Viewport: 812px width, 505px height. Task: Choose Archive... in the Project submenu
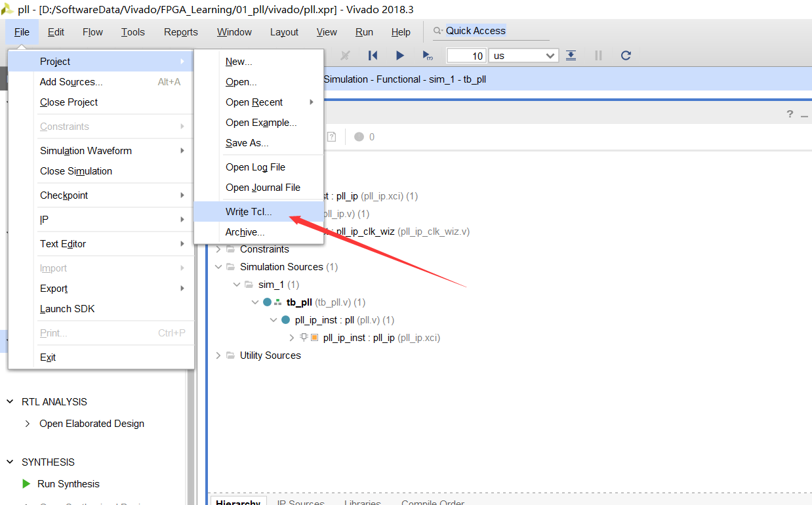[245, 232]
